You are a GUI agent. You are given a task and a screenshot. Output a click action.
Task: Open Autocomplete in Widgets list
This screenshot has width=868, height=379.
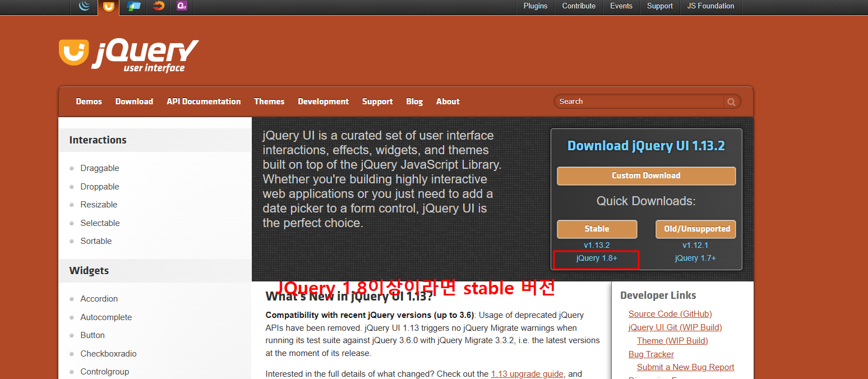(x=106, y=317)
